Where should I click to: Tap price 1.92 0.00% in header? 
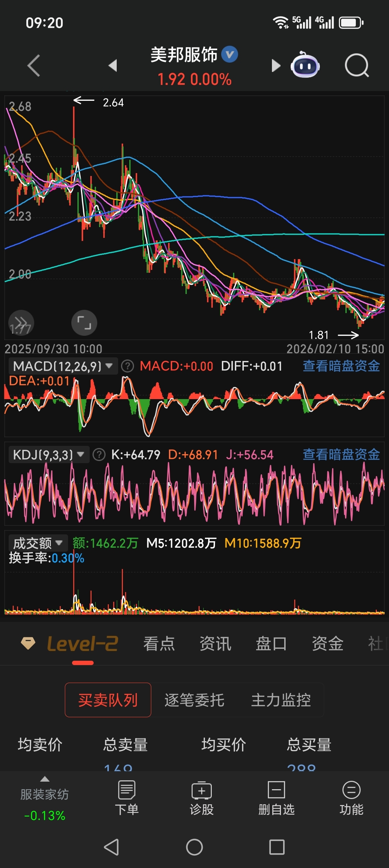[x=194, y=79]
